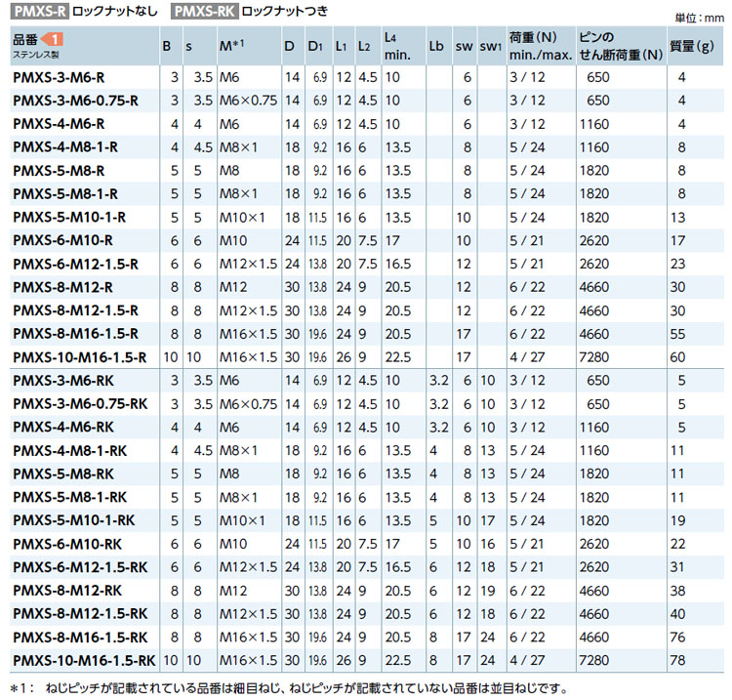
Task: Click the 品番 column header
Action: [25, 39]
